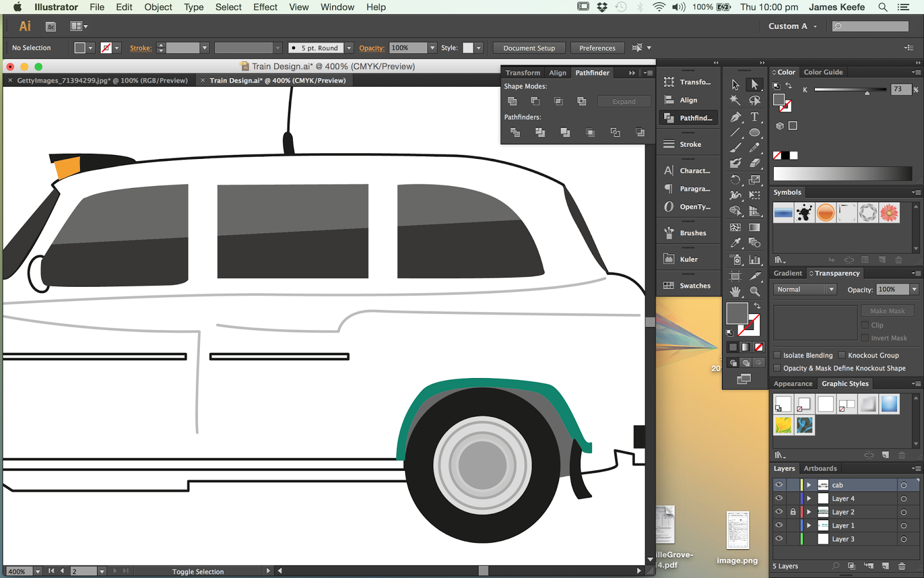Switch to the Artboards tab
Image resolution: width=924 pixels, height=578 pixels.
tap(820, 469)
